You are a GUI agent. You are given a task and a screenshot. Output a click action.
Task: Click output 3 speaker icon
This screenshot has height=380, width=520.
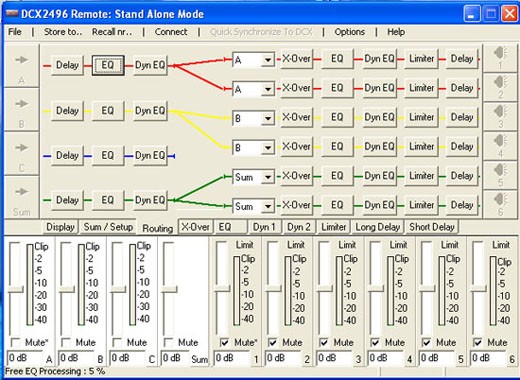pyautogui.click(x=500, y=112)
